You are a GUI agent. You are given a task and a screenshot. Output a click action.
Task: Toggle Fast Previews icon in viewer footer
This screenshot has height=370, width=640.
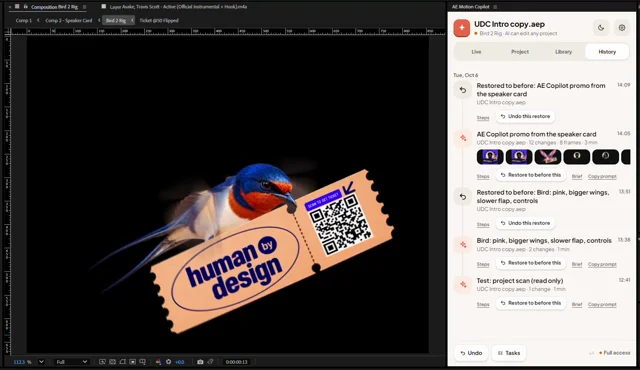[102, 362]
